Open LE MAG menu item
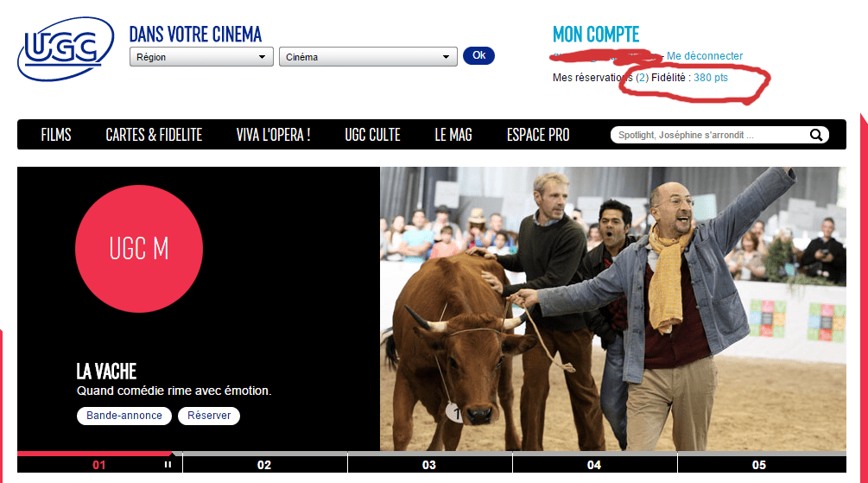The image size is (868, 483). (453, 135)
